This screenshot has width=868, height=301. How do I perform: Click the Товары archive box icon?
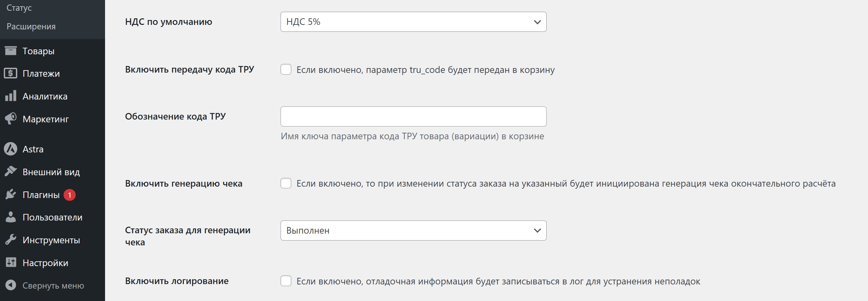[11, 51]
